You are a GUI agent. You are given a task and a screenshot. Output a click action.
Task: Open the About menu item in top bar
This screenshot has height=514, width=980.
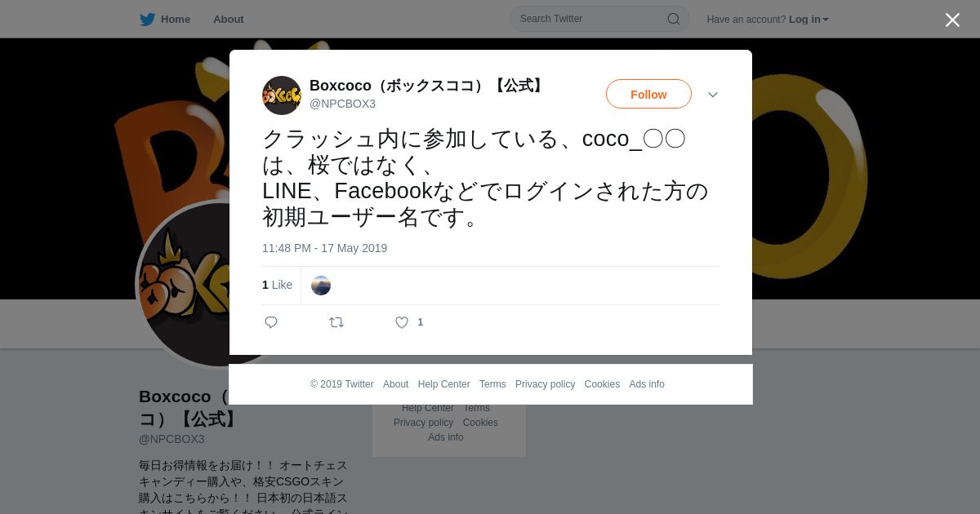229,20
